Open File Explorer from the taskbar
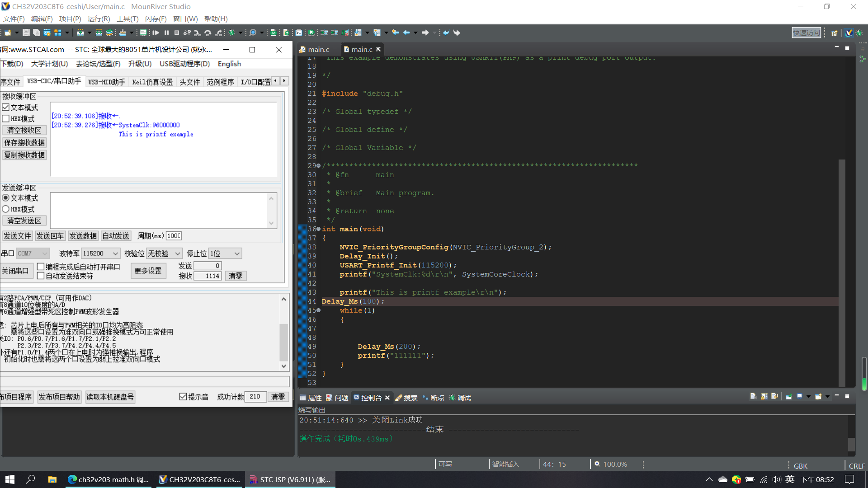The image size is (868, 488). 52,479
